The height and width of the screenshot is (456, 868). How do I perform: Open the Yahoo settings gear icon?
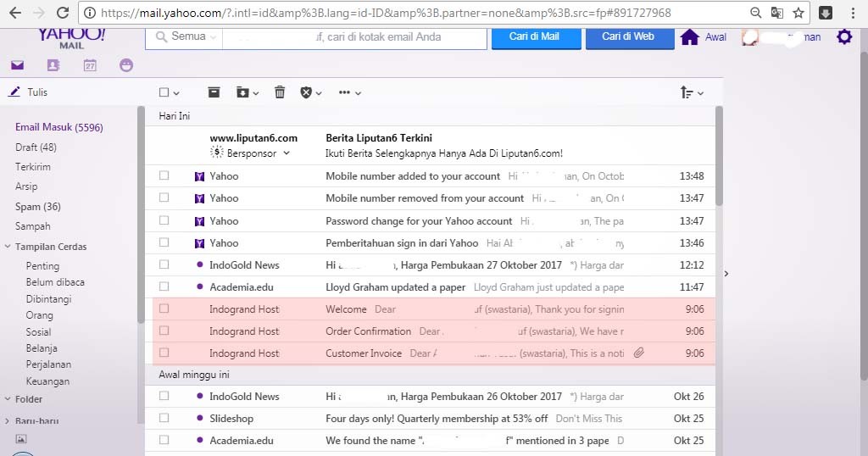pyautogui.click(x=843, y=36)
